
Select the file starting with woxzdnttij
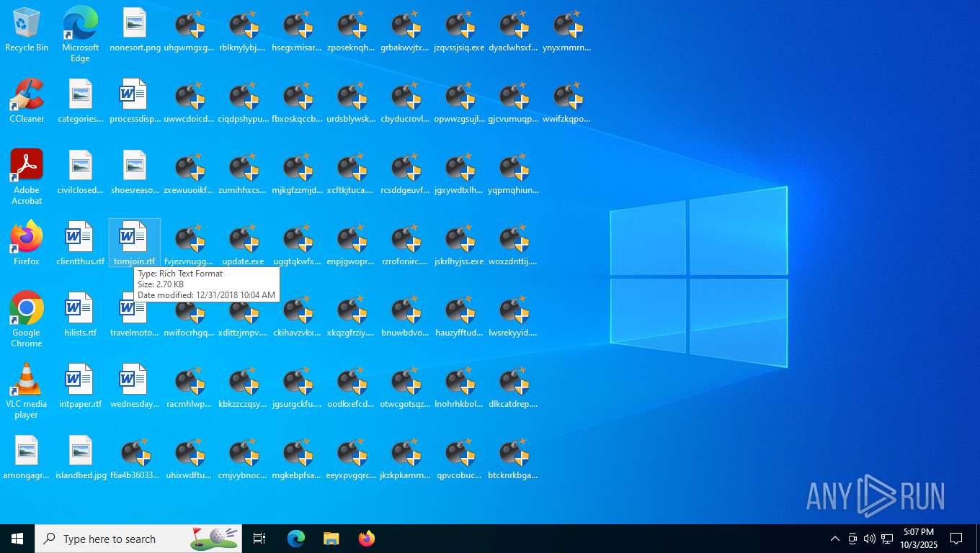click(x=513, y=244)
